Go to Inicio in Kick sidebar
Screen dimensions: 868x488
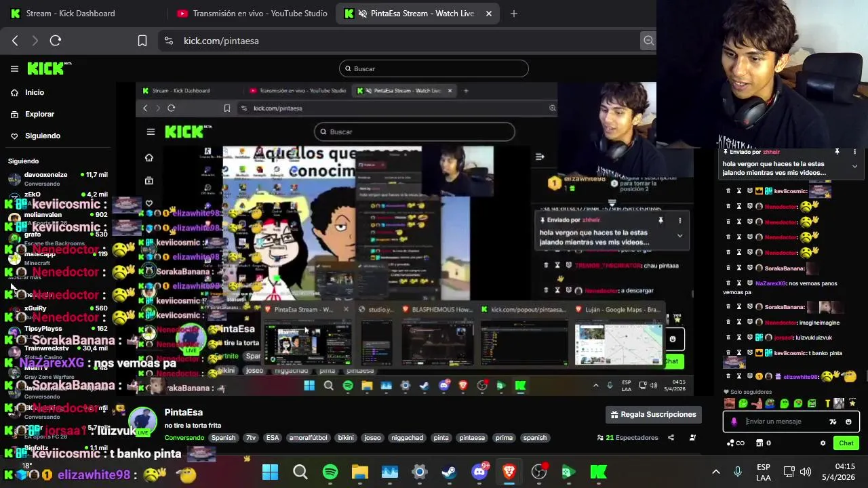point(34,93)
